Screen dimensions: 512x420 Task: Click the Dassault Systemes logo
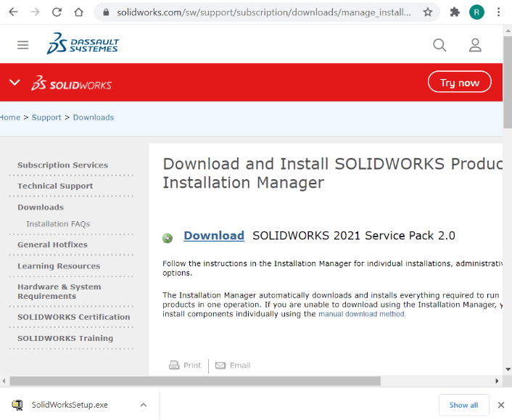click(83, 44)
